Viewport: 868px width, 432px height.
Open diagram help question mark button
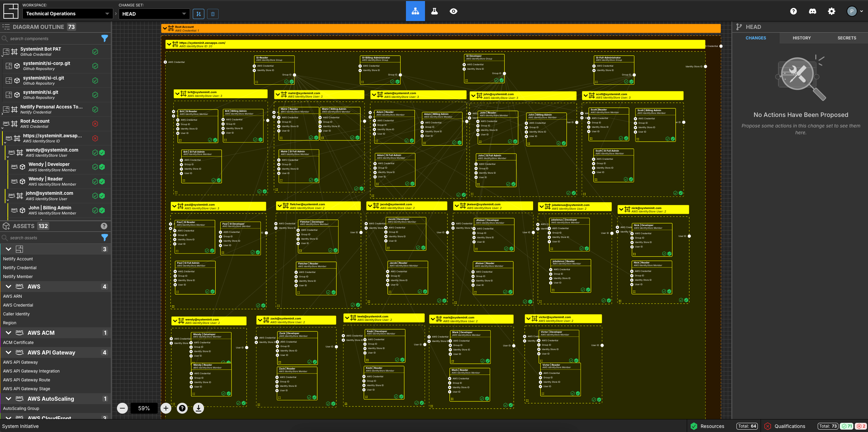(182, 408)
